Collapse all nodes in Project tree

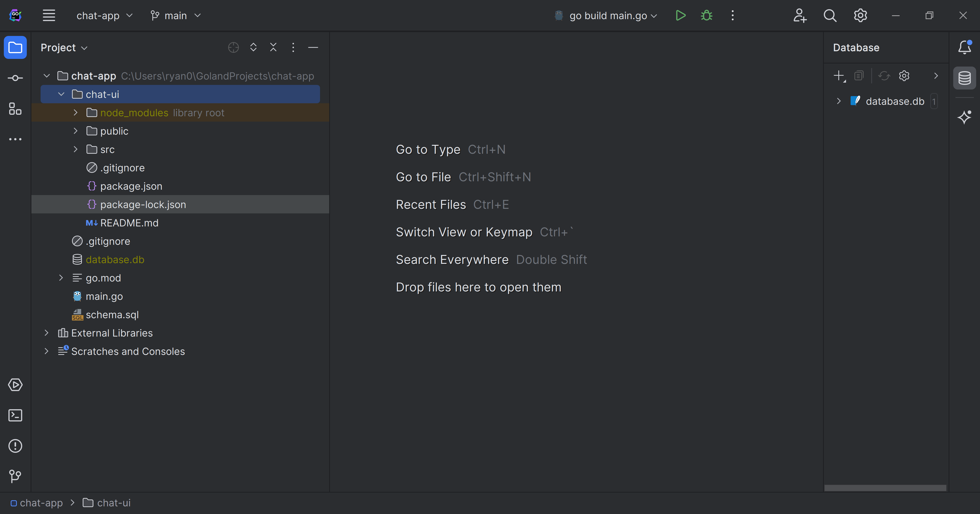[273, 47]
